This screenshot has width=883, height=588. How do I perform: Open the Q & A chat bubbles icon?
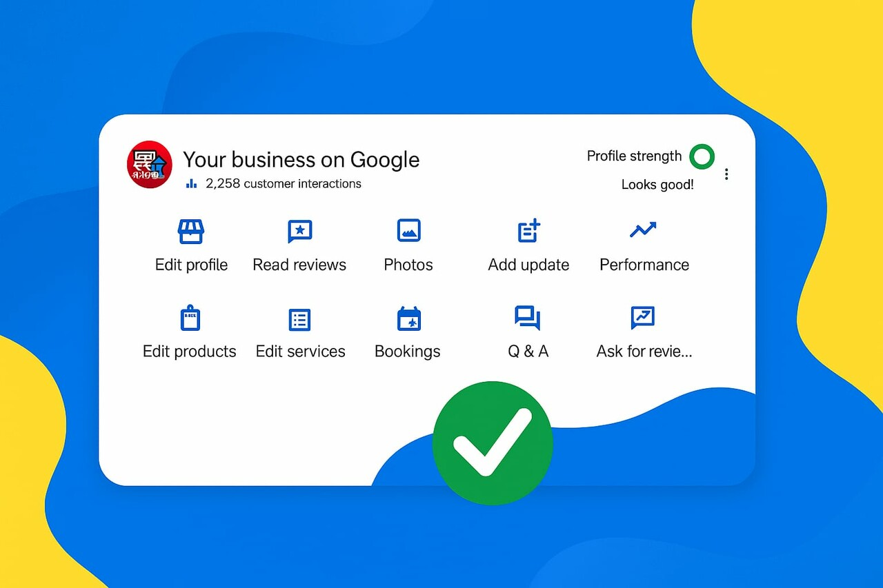tap(528, 318)
